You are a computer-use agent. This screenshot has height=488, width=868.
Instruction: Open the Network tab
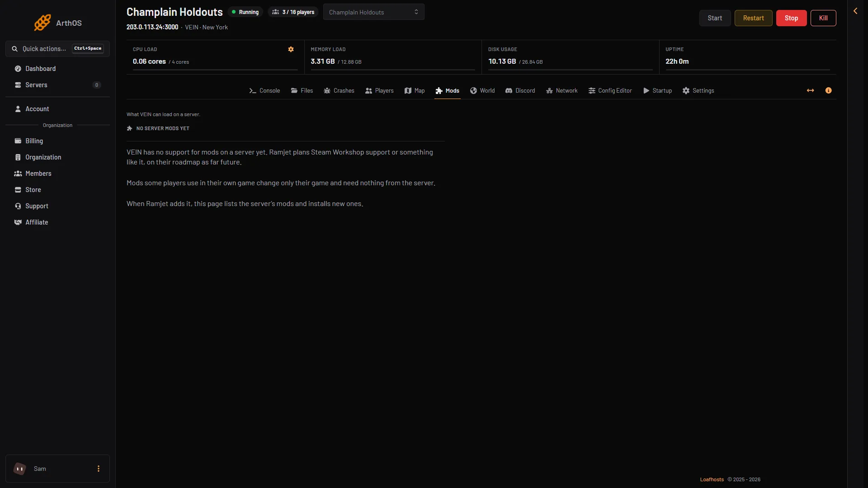(562, 91)
